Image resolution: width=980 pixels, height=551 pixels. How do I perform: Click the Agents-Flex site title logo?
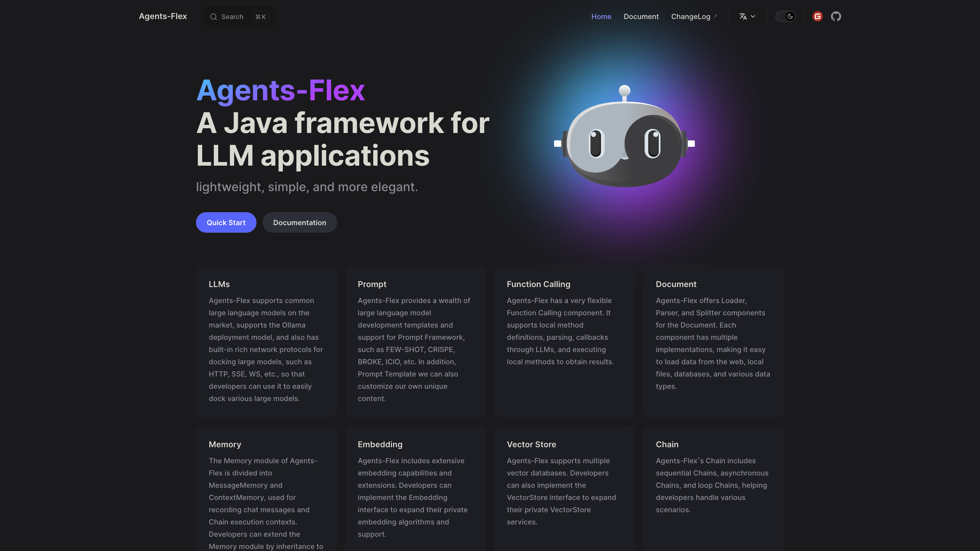[162, 16]
